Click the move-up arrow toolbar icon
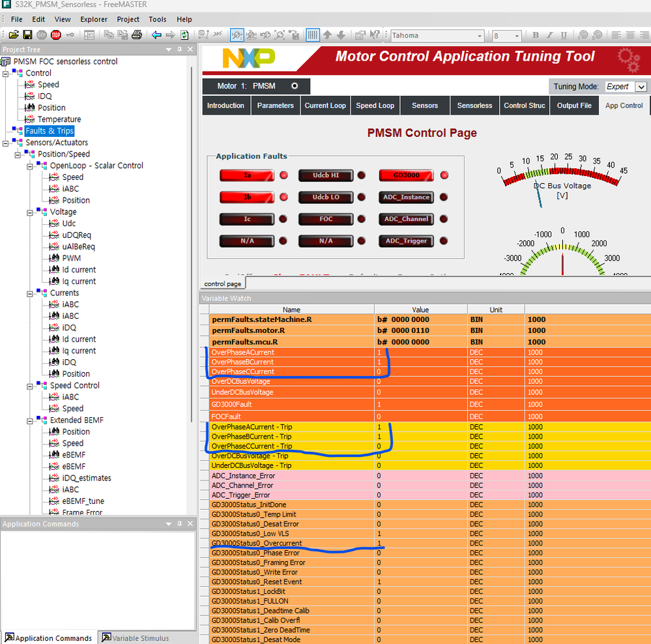 pyautogui.click(x=327, y=35)
